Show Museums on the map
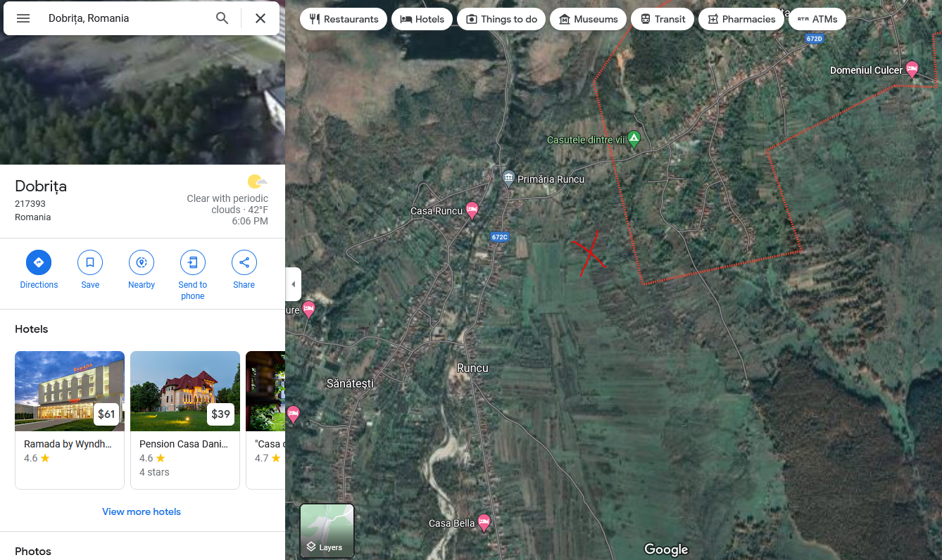 pos(588,19)
